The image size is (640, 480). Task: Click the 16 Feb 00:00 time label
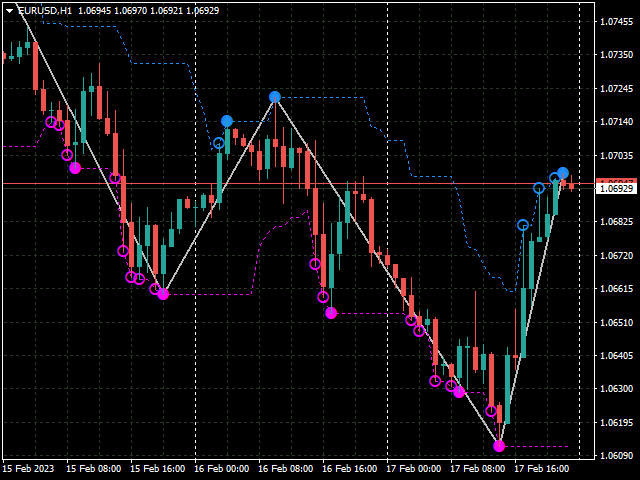222,469
